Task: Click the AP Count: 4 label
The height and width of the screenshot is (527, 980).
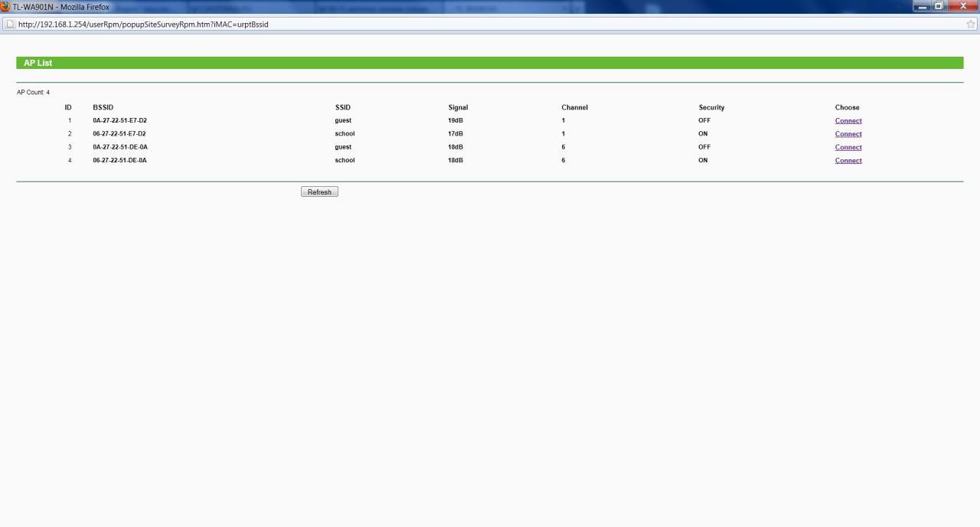Action: (33, 93)
